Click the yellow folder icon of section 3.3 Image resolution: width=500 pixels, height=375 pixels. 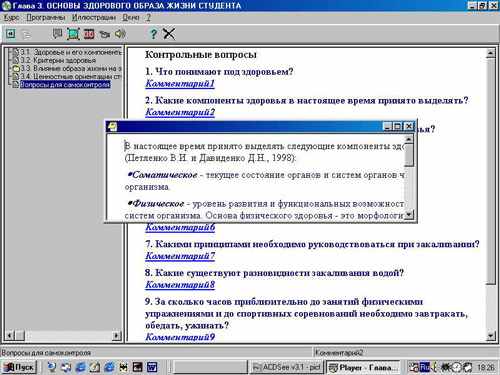(x=16, y=68)
